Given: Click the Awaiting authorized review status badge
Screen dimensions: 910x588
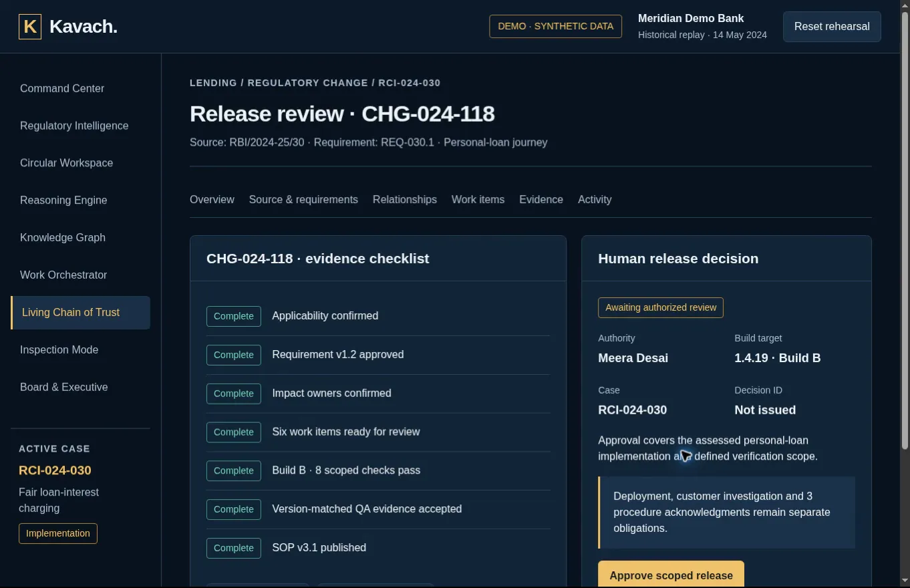Looking at the screenshot, I should coord(661,307).
